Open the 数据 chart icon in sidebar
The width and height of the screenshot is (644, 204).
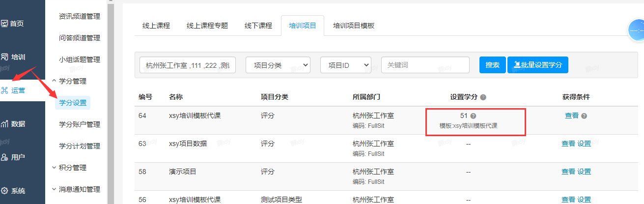[4, 124]
